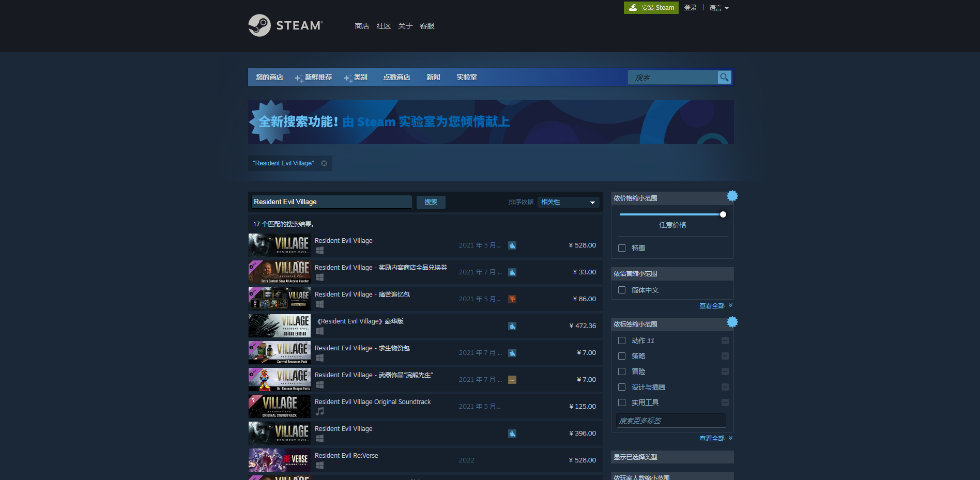Check the 简体中文 language filter
This screenshot has height=480, width=980.
(622, 290)
